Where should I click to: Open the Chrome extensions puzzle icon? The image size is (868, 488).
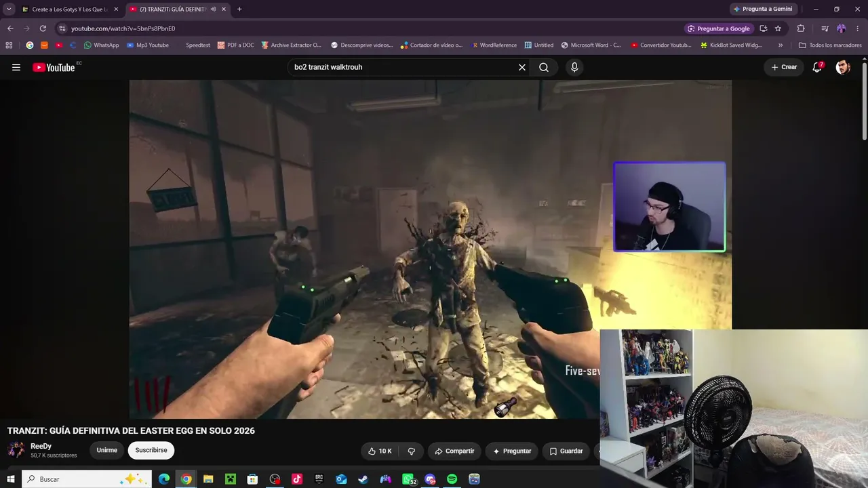pyautogui.click(x=801, y=28)
